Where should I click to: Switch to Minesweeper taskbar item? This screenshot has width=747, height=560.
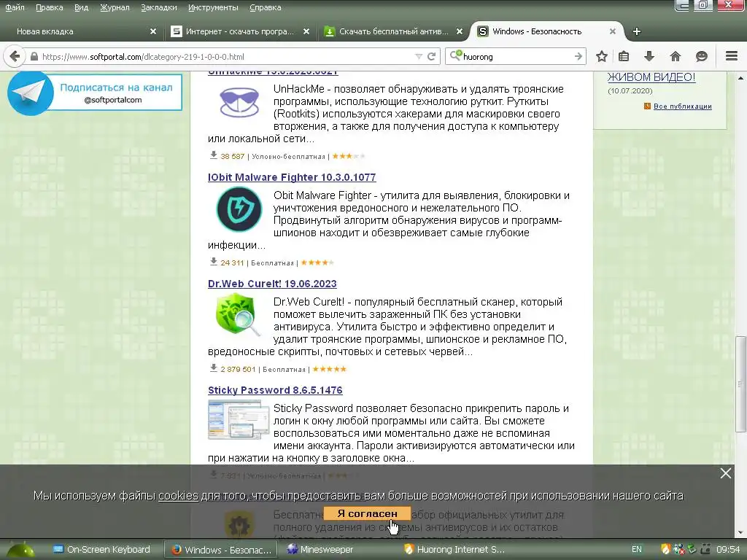[x=320, y=550]
